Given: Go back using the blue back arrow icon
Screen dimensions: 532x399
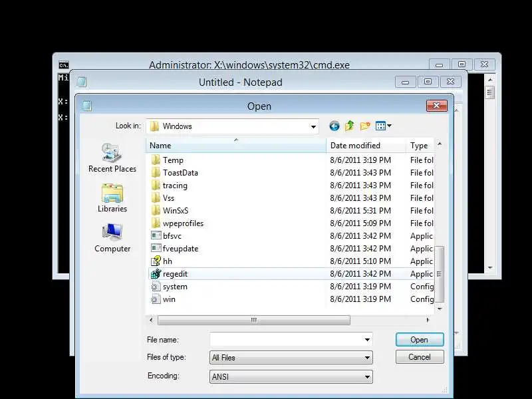Looking at the screenshot, I should tap(334, 126).
